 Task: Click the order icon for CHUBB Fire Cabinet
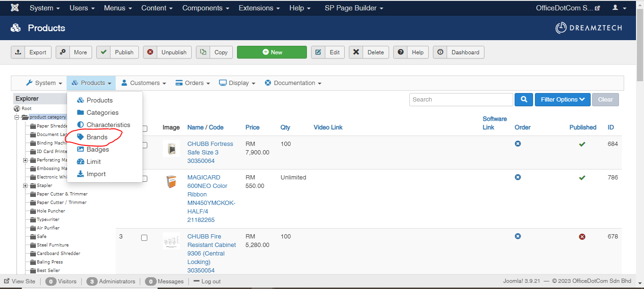(518, 236)
